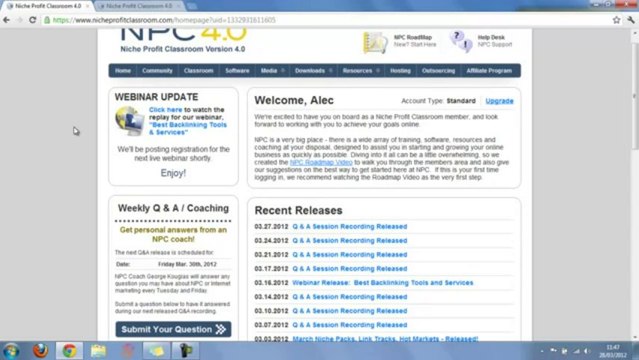Click the Submit Your Question button
The width and height of the screenshot is (639, 360).
click(173, 329)
